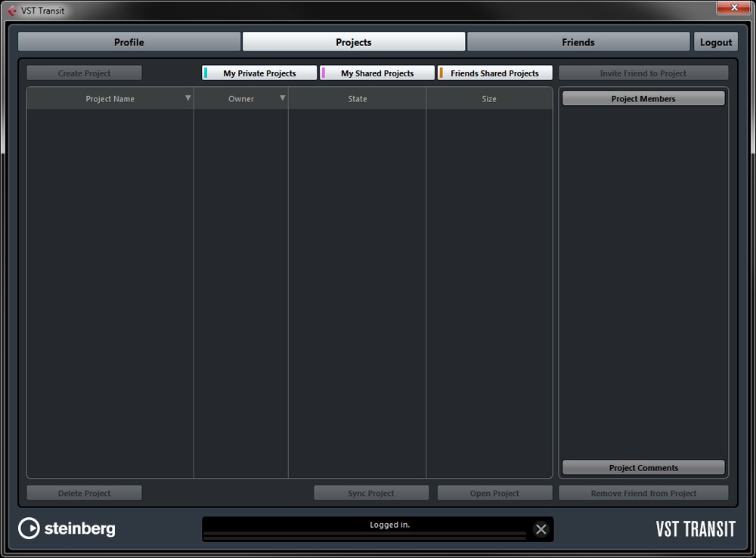Select the Projects tab
Viewport: 756px width, 558px height.
[x=354, y=42]
